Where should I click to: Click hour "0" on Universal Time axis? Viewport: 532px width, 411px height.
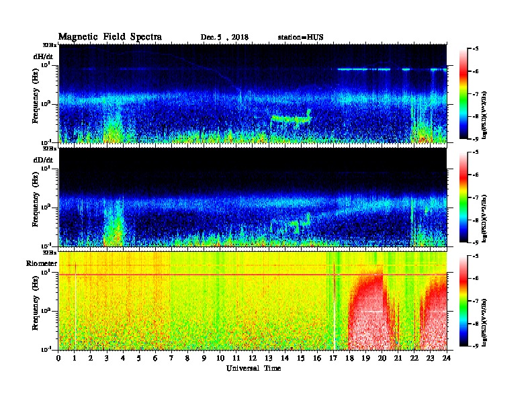click(58, 359)
